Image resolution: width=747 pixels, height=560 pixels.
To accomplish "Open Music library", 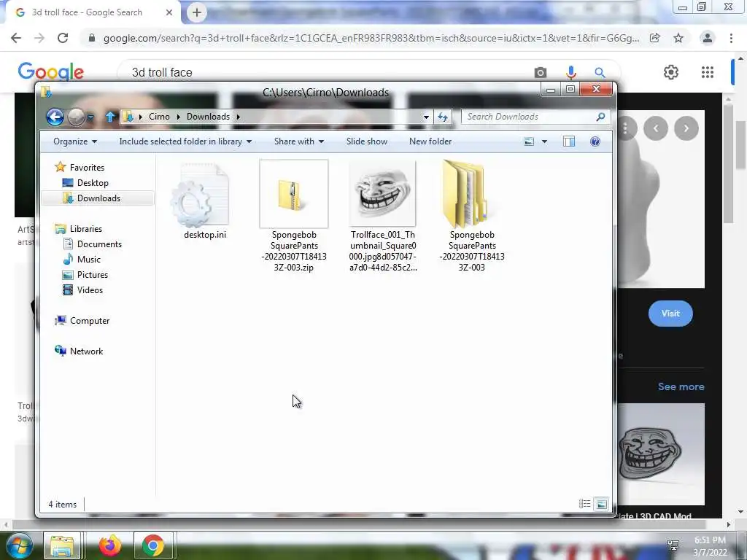I will coord(82,260).
